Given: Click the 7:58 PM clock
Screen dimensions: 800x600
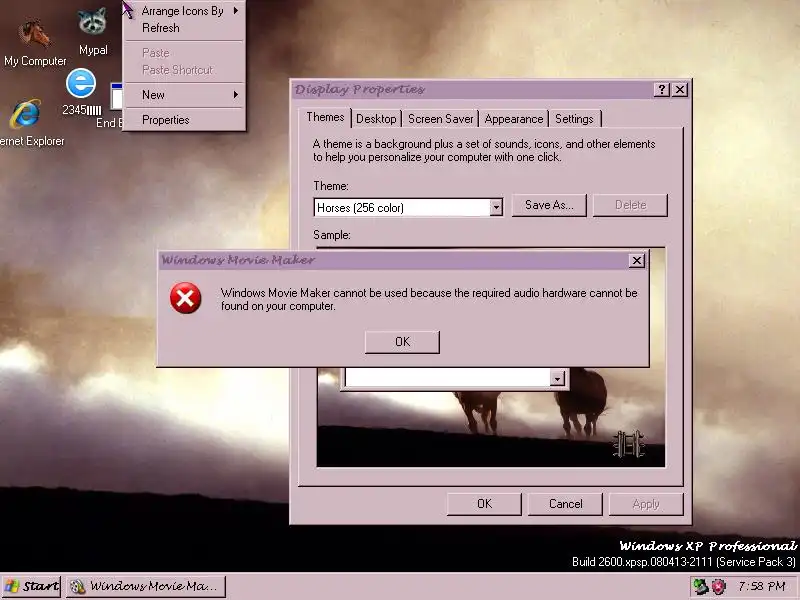Looking at the screenshot, I should click(x=762, y=586).
